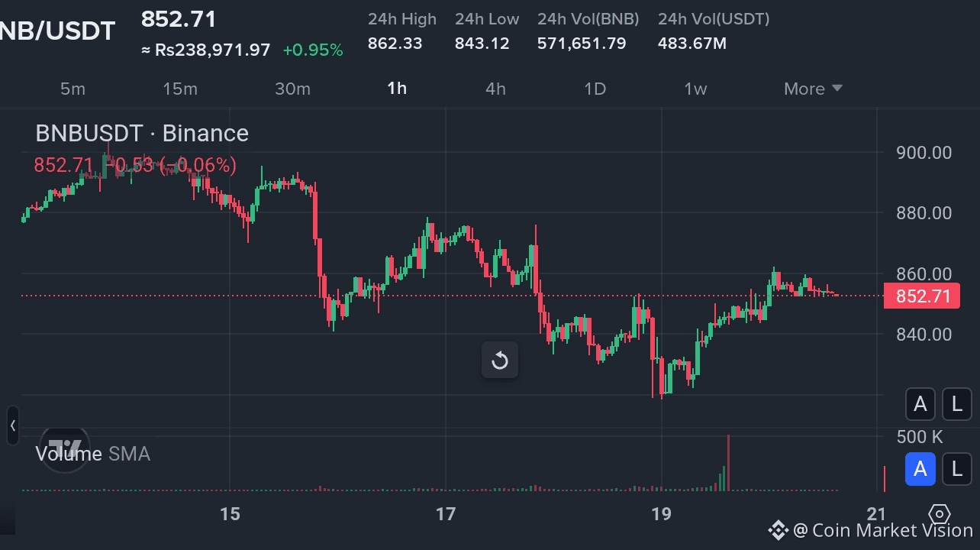Toggle auto scale (A) on the price pane
Image resolution: width=980 pixels, height=550 pixels.
[920, 404]
